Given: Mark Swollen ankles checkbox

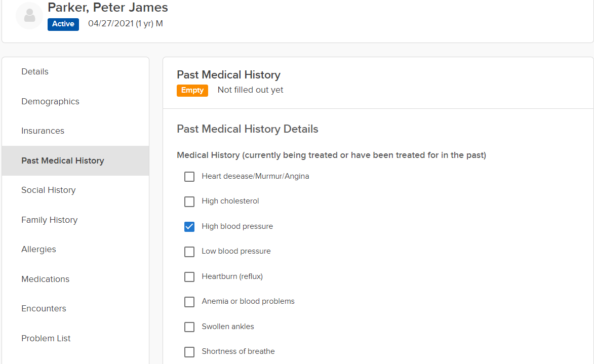Looking at the screenshot, I should pos(189,327).
